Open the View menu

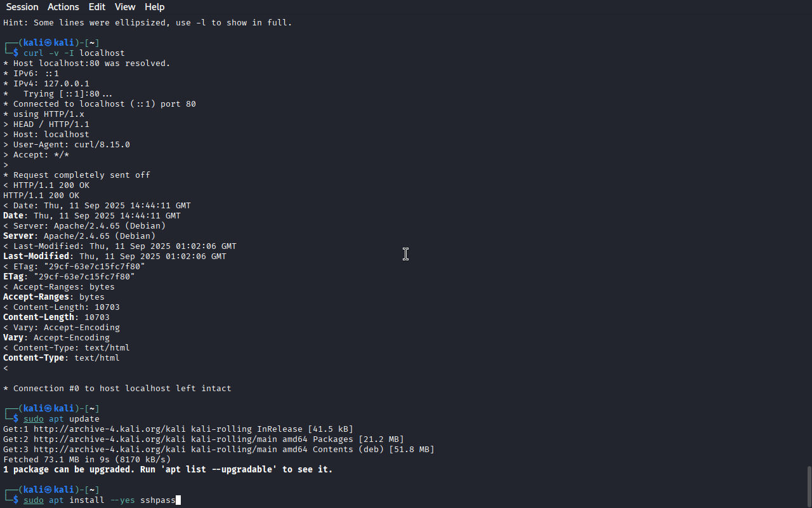(125, 7)
